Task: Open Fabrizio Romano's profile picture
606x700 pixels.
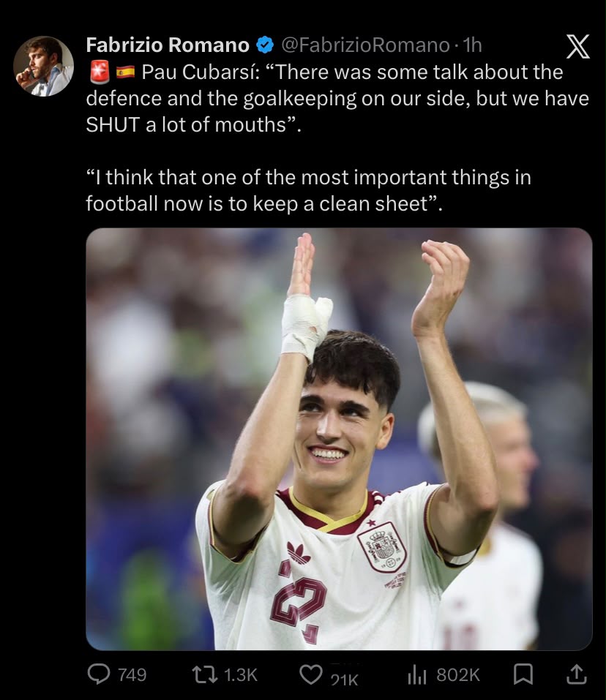Action: 43,66
